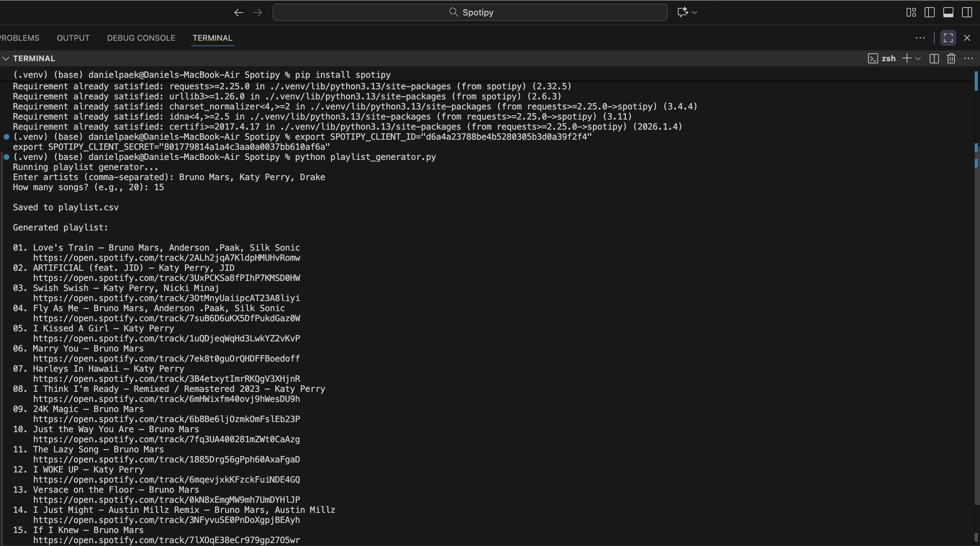Split the terminal pane
The image size is (980, 546).
[x=934, y=58]
